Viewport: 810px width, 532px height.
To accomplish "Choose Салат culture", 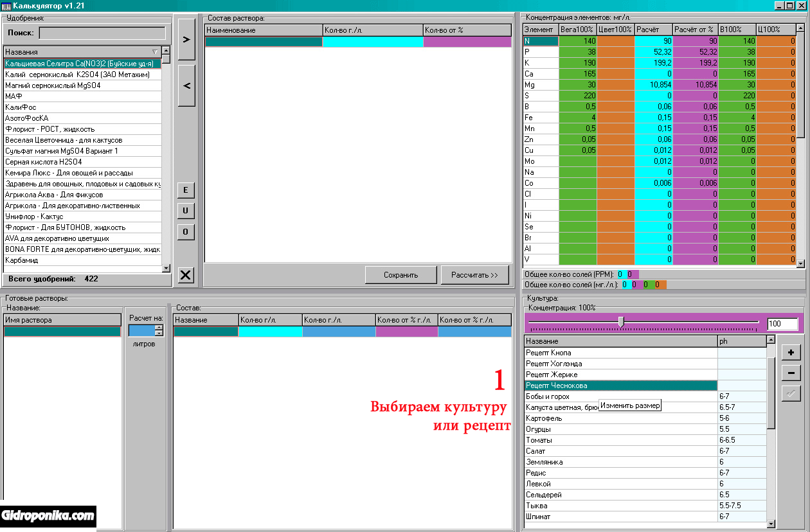I will (x=621, y=451).
